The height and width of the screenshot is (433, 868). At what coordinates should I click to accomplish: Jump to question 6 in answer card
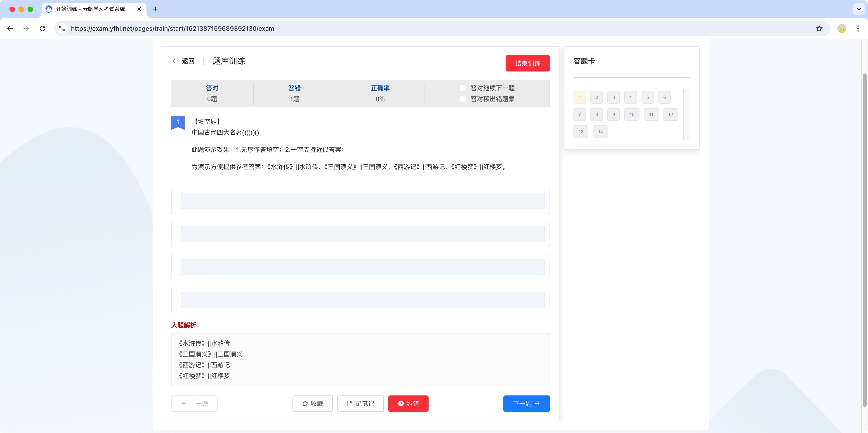pos(665,98)
